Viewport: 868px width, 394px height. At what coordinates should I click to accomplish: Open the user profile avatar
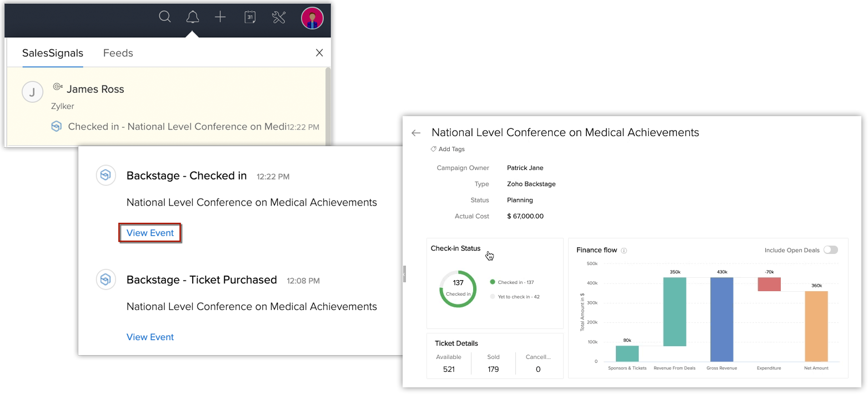[x=312, y=18]
